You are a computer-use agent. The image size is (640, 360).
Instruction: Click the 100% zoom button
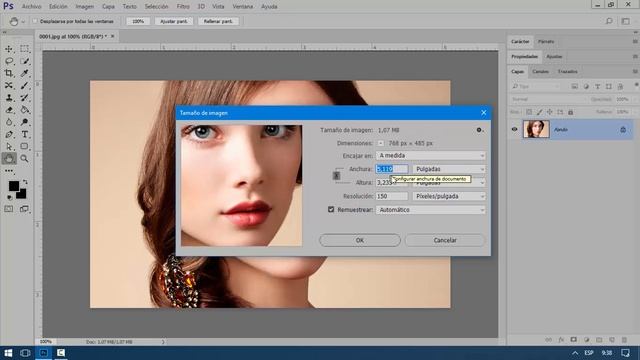(x=138, y=21)
